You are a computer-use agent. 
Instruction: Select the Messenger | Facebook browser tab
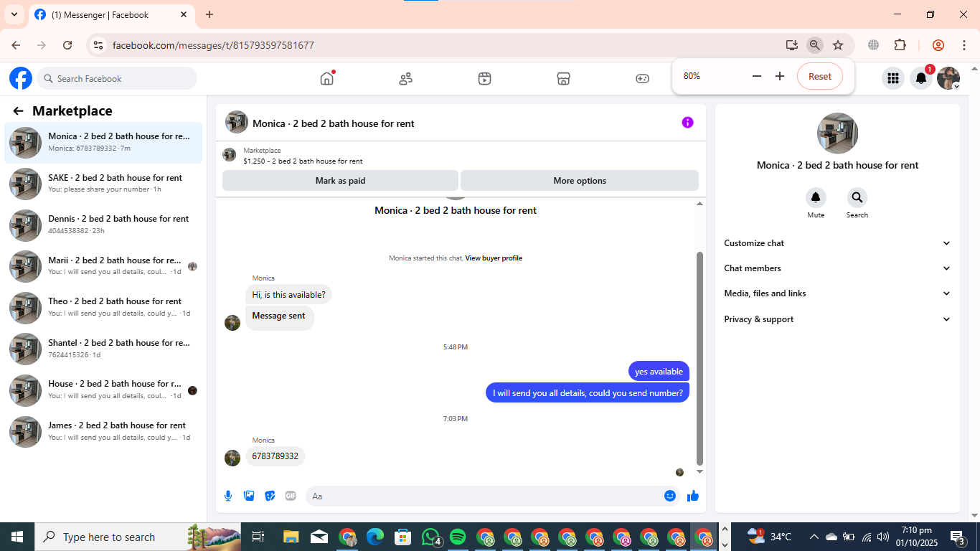(x=111, y=14)
